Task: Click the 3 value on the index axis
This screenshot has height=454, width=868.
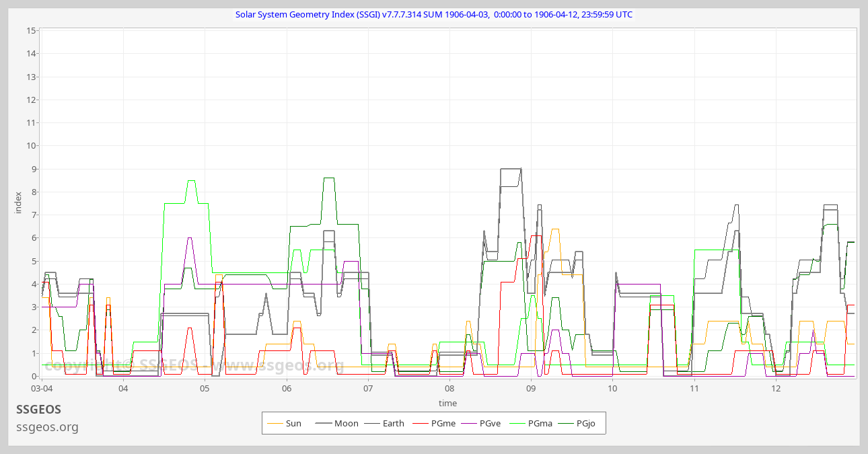Action: pyautogui.click(x=33, y=307)
